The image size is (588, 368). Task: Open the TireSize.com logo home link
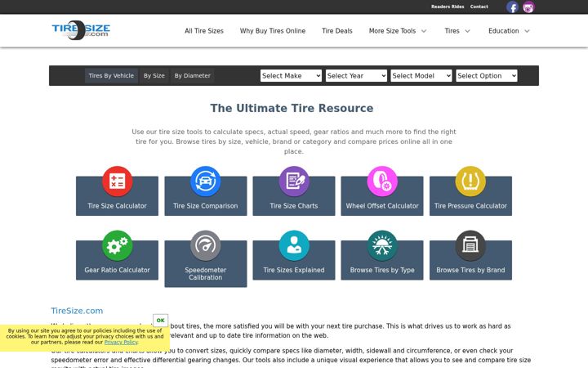(x=81, y=30)
